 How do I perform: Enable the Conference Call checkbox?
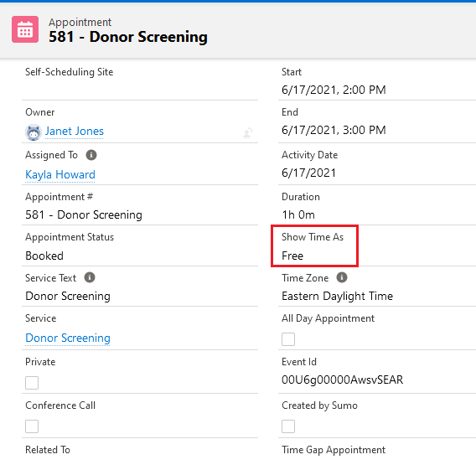(32, 426)
